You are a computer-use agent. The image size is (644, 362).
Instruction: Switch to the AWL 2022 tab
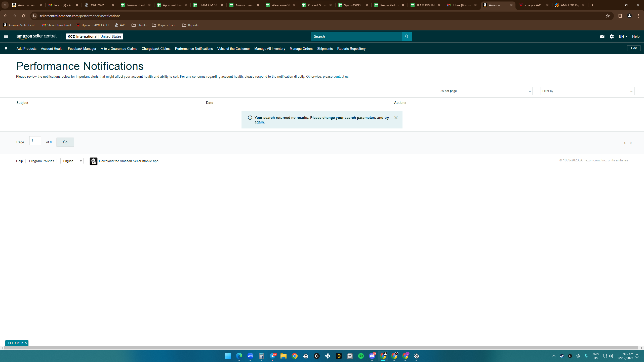100,5
